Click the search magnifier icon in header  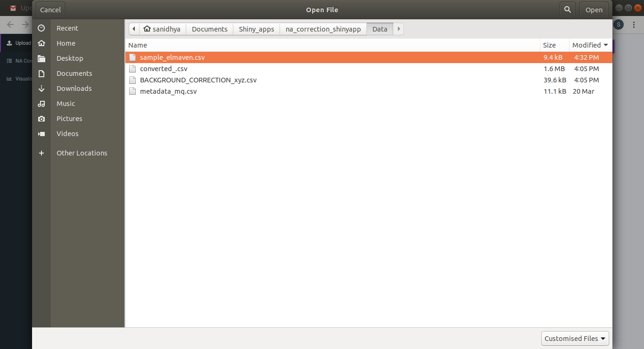tap(568, 9)
